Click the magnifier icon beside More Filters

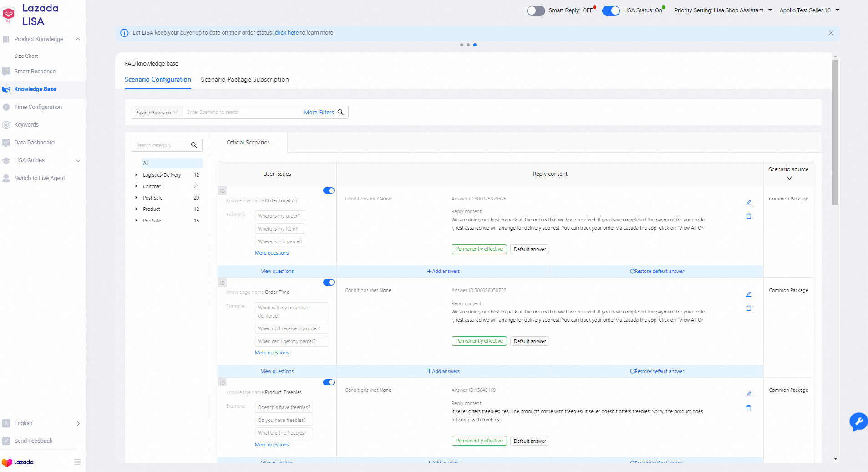pos(340,113)
